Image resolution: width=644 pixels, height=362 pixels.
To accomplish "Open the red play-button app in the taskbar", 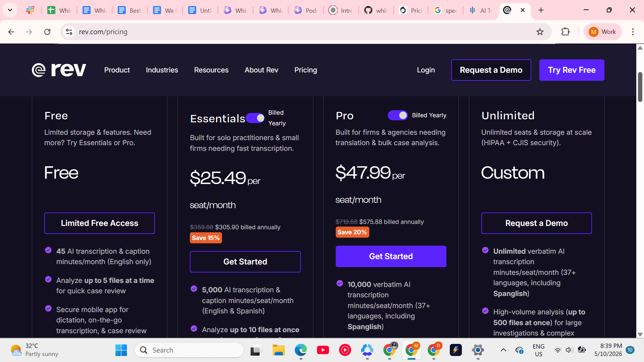I will (x=345, y=350).
